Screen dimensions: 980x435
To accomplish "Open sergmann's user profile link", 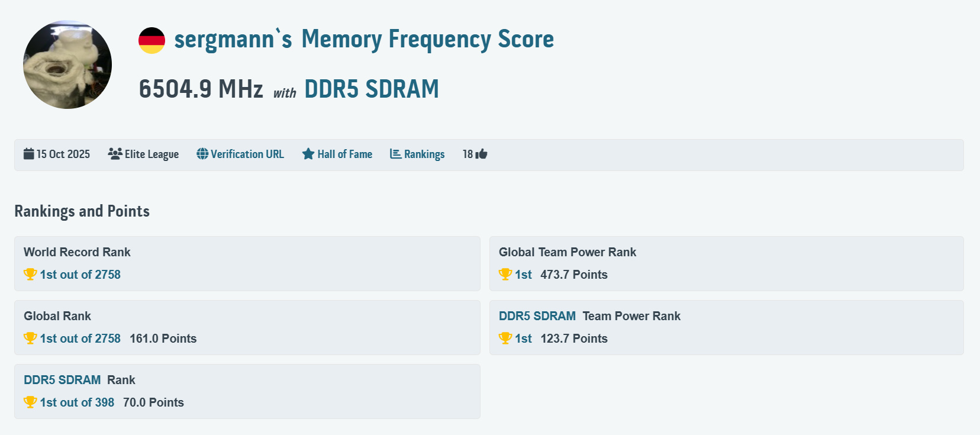I will pyautogui.click(x=233, y=40).
